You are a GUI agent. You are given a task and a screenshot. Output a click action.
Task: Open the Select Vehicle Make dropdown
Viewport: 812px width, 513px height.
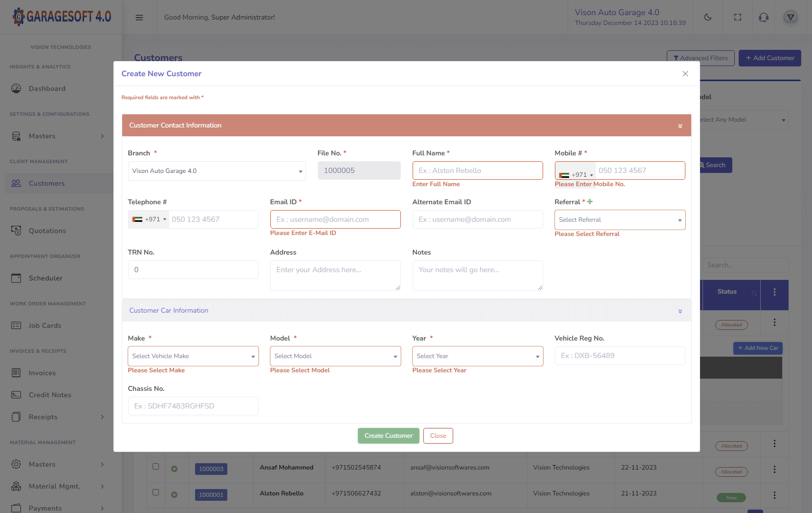coord(193,356)
